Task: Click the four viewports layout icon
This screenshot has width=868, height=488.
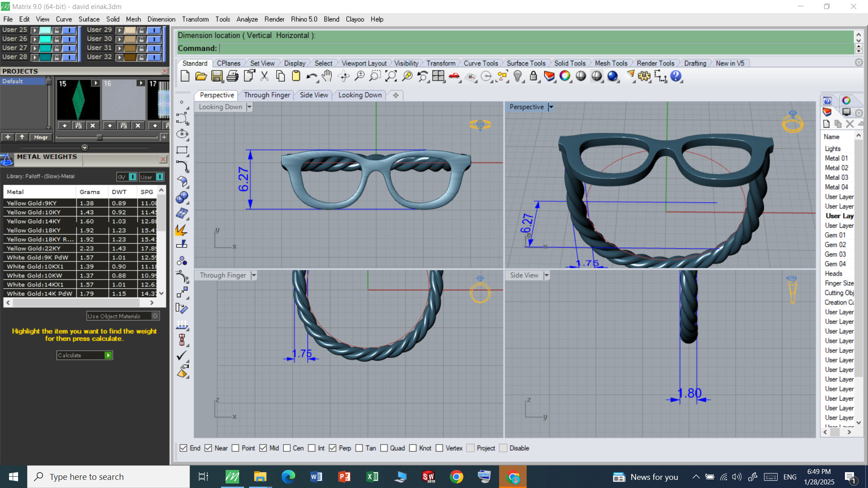Action: 438,76
